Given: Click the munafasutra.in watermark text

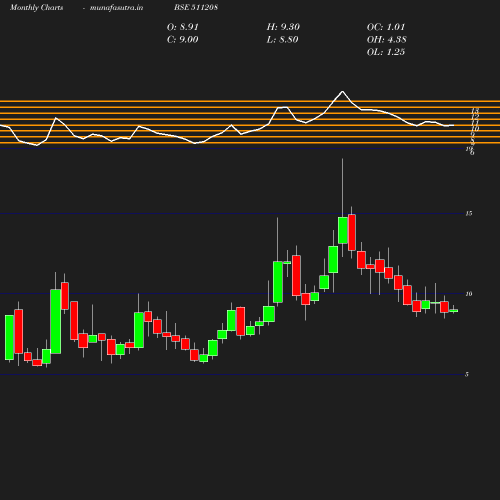Looking at the screenshot, I should point(117,8).
